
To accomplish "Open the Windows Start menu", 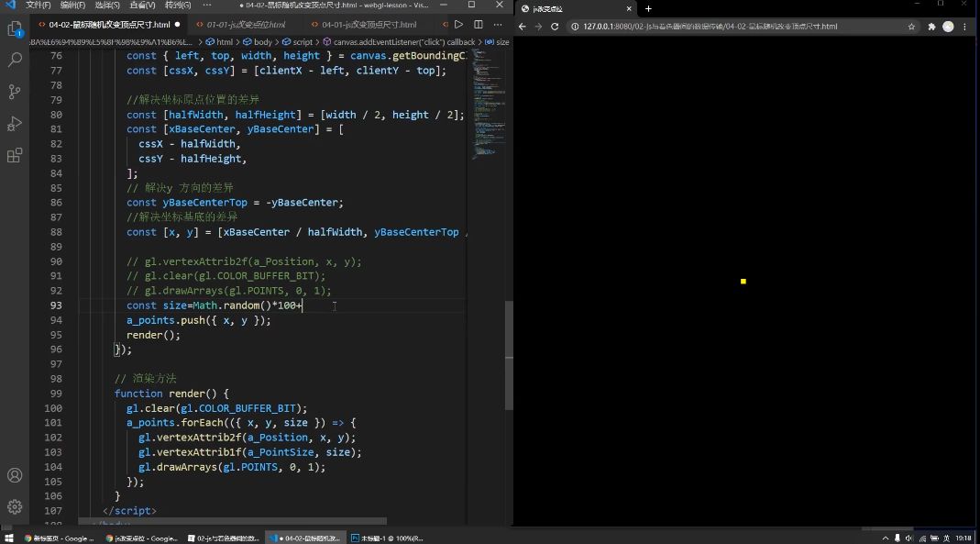I will click(9, 538).
